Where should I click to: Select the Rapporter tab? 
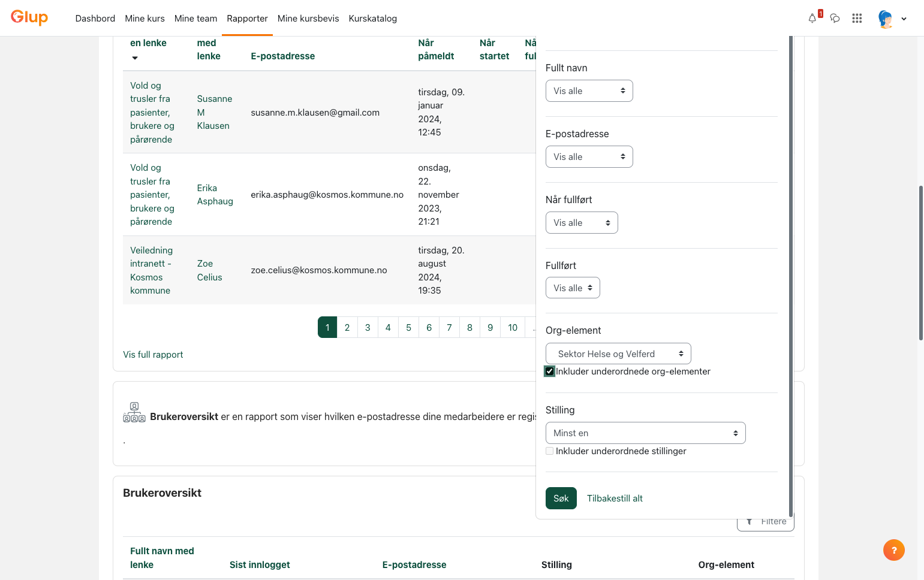pos(247,19)
